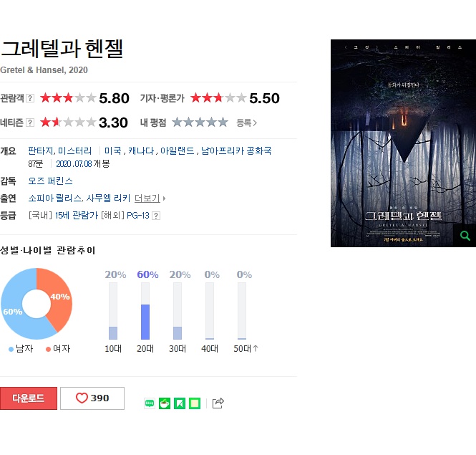Open the external share arrow icon
The width and height of the screenshot is (476, 455).
218,403
